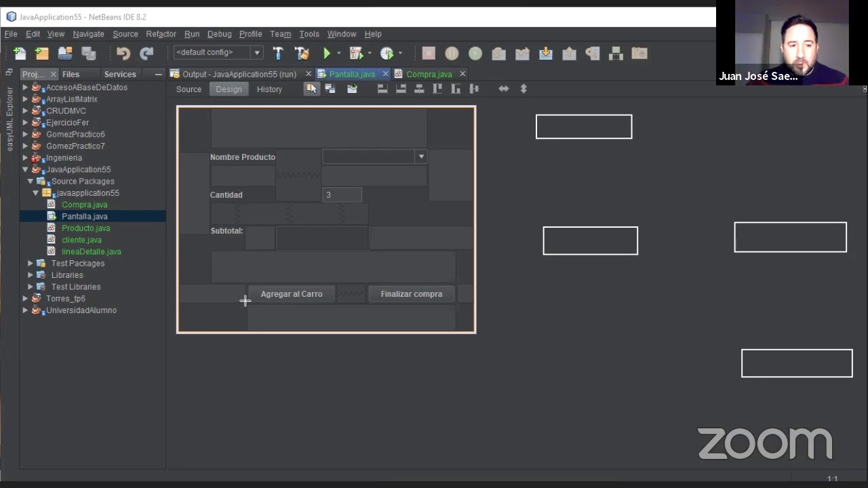Click the Cantidad field showing 3
868x488 pixels.
342,195
